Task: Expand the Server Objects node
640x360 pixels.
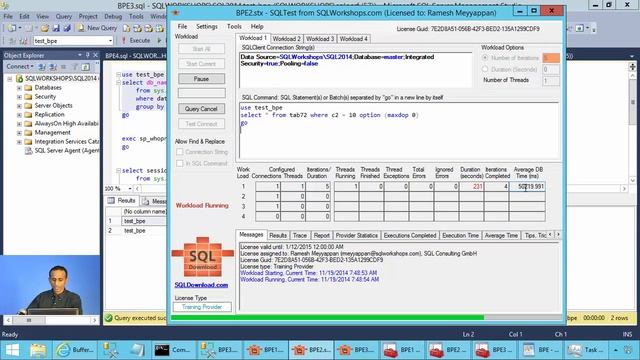Action: pos(19,106)
